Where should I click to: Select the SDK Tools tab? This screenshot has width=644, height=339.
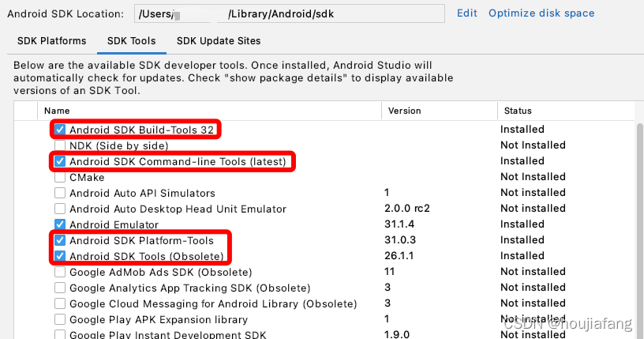click(132, 41)
